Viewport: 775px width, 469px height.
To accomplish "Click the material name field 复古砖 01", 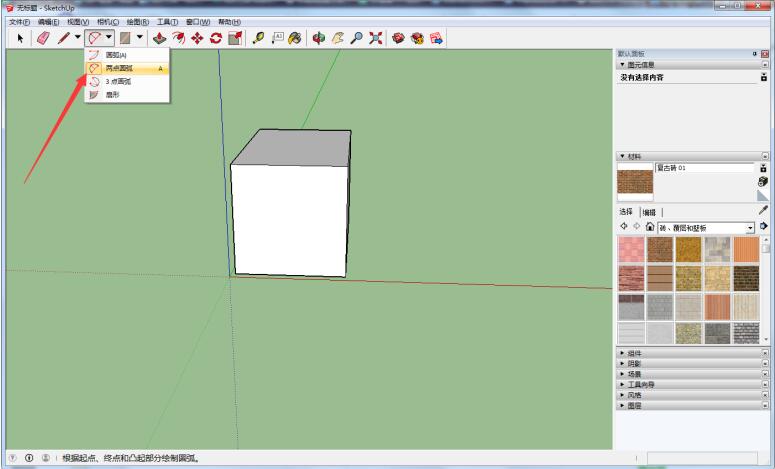I will click(x=704, y=168).
